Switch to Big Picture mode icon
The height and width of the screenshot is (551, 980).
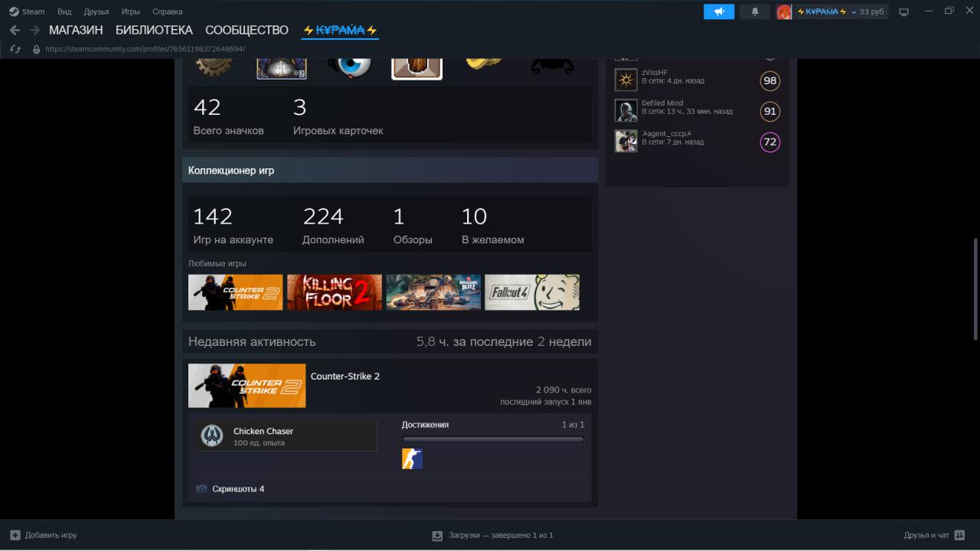(903, 11)
